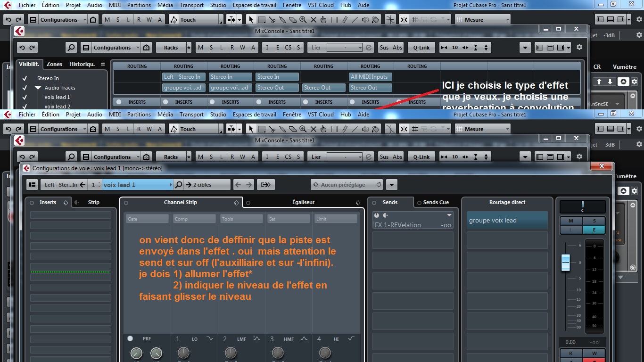
Task: Click the undo arrow in upper MixConsole toolbar
Action: point(22,48)
